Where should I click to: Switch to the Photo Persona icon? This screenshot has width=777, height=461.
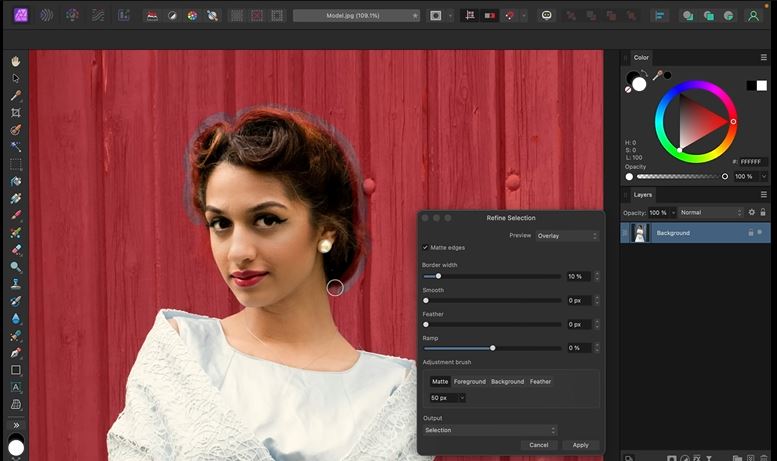(x=21, y=15)
